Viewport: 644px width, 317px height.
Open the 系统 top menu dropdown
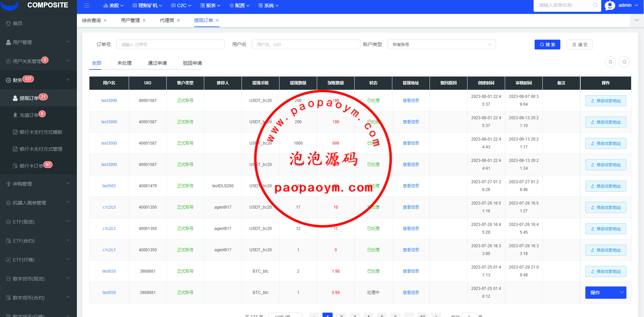268,5
